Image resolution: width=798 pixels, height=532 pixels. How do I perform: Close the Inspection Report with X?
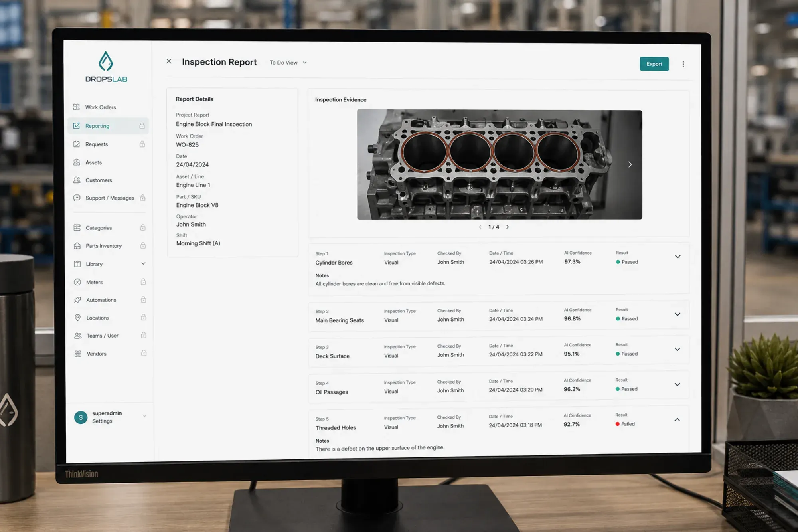coord(169,61)
